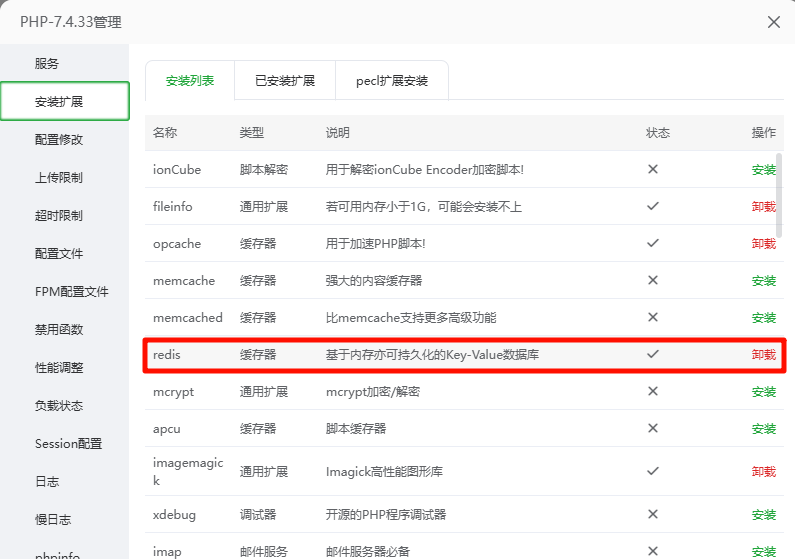Click the status cross icon for xdebug
Image resolution: width=795 pixels, height=559 pixels.
tap(653, 514)
